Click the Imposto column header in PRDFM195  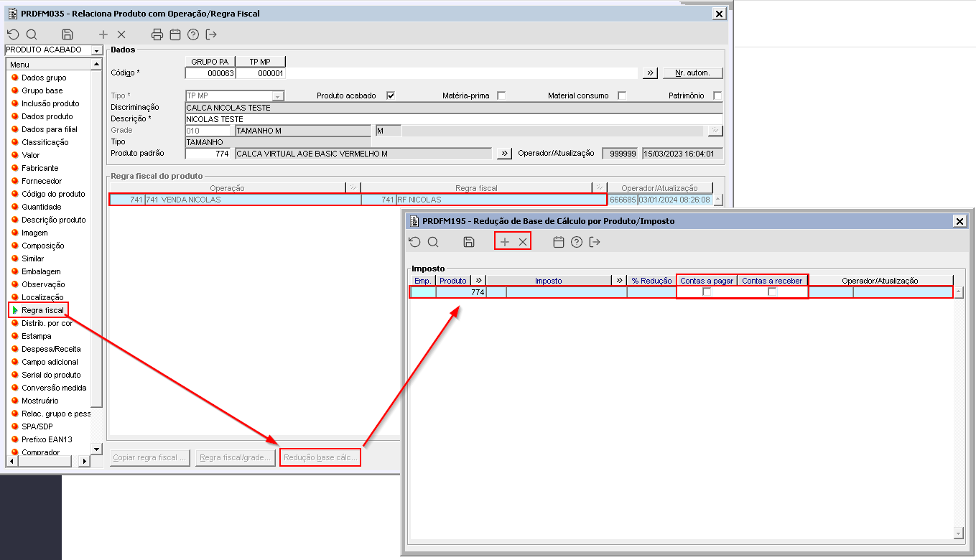(549, 281)
